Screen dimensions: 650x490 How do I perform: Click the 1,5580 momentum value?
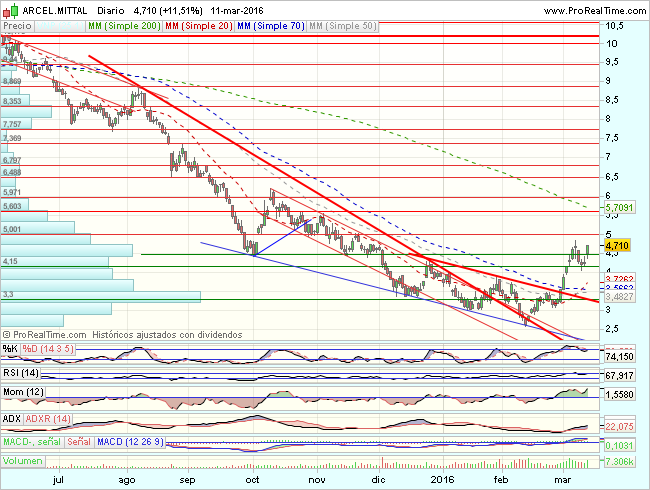pos(619,394)
